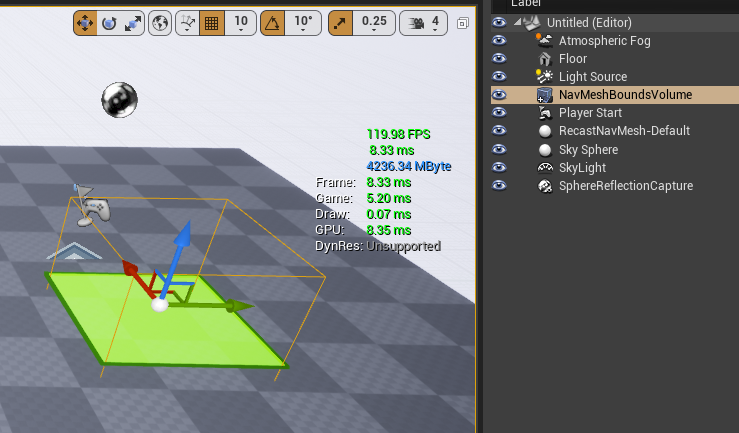Open camera speed 4 setting
739x433 pixels.
click(x=423, y=23)
